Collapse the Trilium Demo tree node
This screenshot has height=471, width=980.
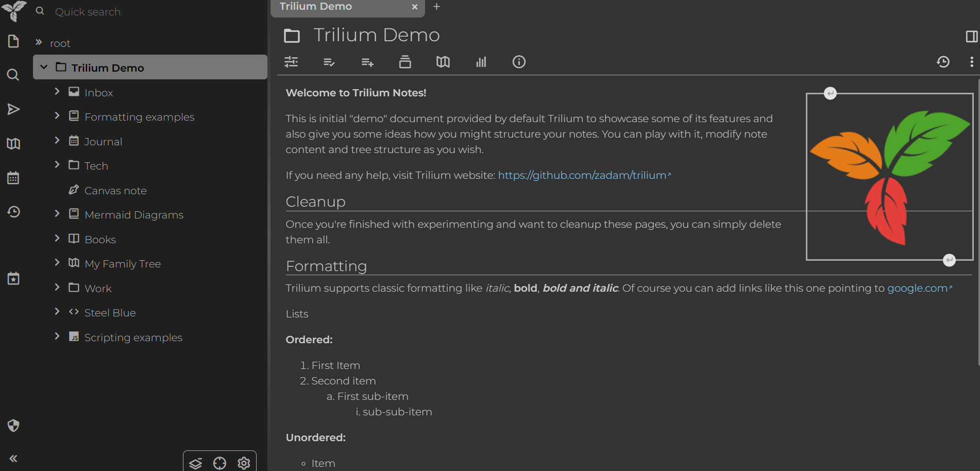pyautogui.click(x=44, y=68)
